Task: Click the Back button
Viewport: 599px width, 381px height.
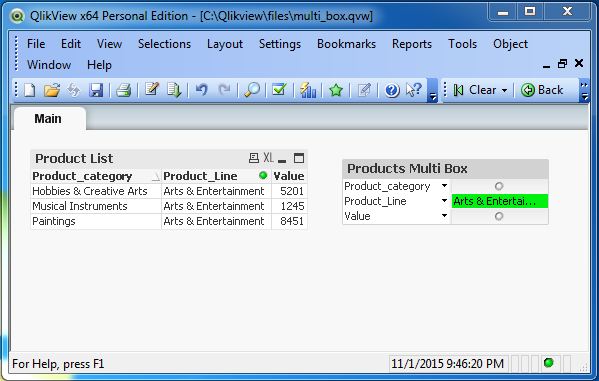Action: (x=542, y=90)
